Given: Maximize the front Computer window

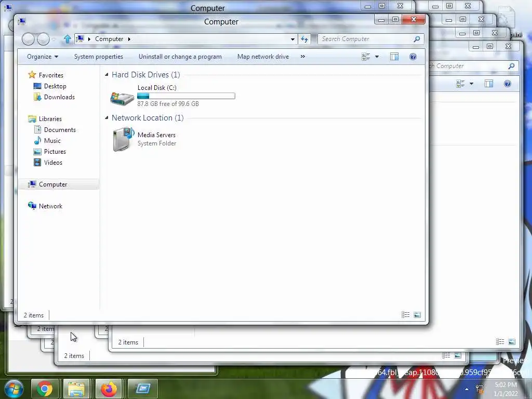Looking at the screenshot, I should (x=395, y=19).
